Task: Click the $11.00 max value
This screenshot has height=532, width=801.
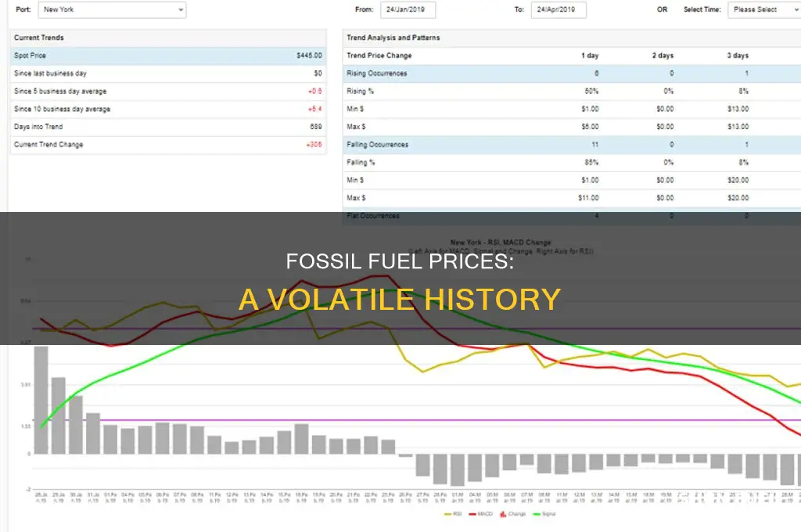Action: 588,198
